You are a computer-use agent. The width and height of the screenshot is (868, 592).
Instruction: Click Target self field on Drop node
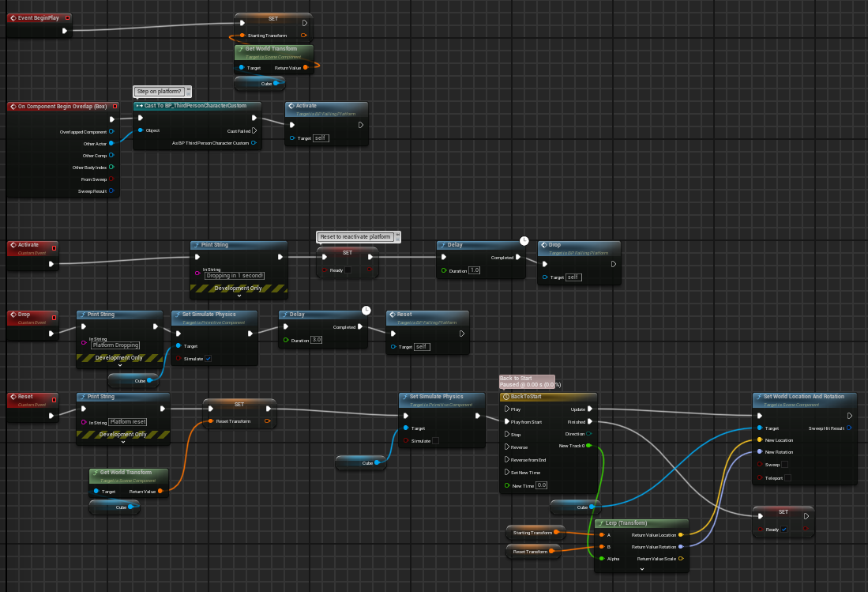coord(573,277)
